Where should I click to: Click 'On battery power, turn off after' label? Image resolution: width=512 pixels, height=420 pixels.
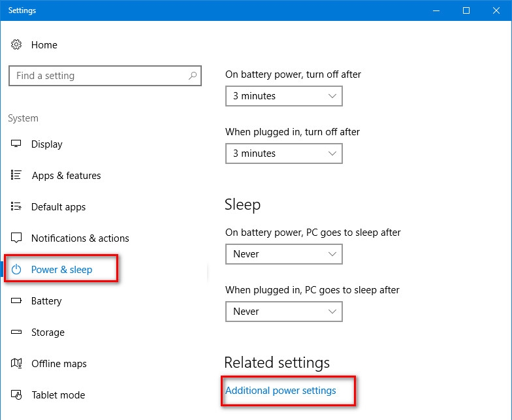click(x=293, y=74)
